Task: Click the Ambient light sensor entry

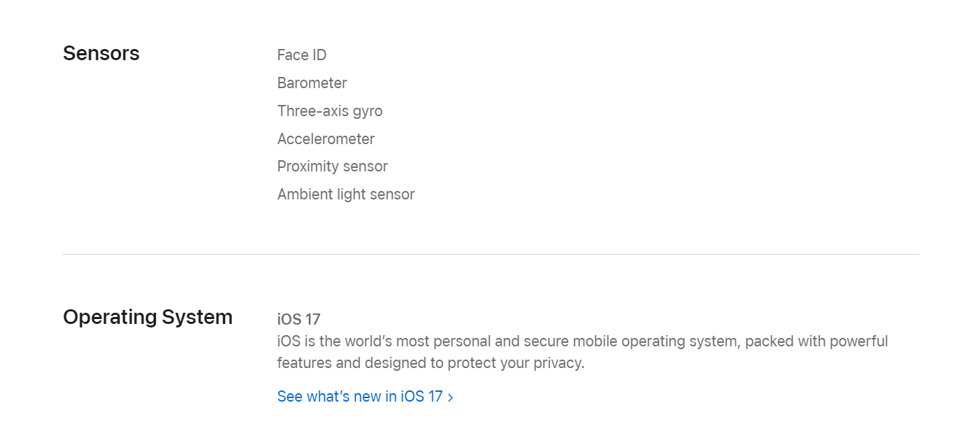Action: click(x=346, y=195)
